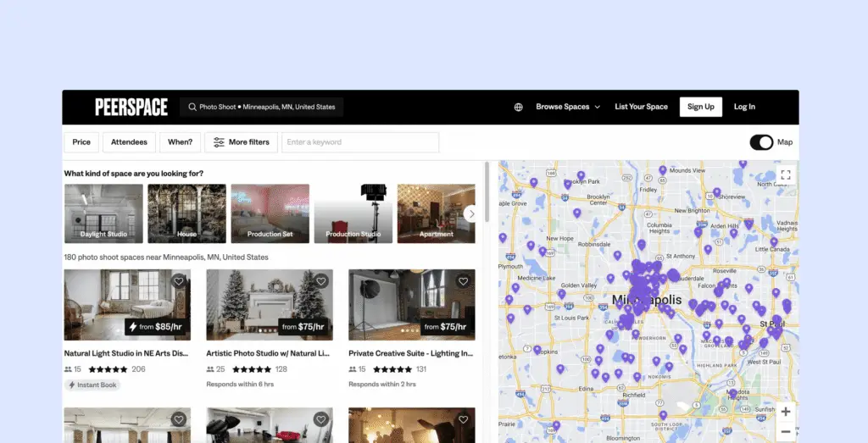Click the map pin near Mounds View

click(663, 170)
